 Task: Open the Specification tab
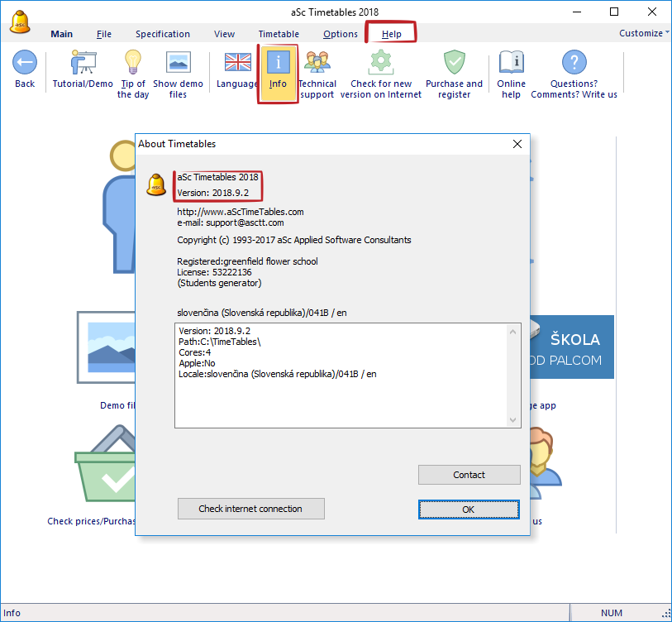(x=163, y=34)
